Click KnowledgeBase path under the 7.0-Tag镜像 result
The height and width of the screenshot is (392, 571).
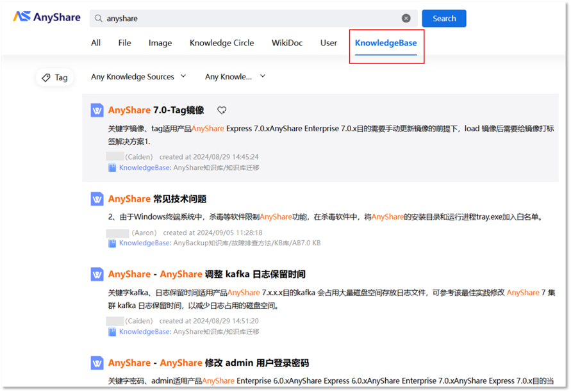[189, 168]
